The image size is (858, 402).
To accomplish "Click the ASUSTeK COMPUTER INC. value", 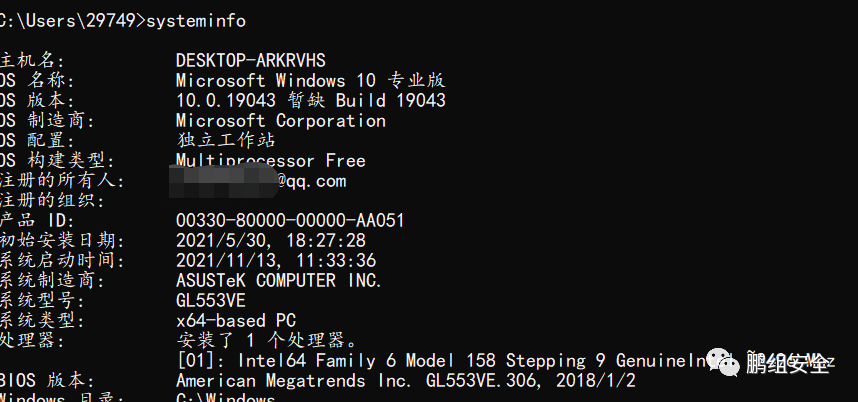I will click(278, 280).
